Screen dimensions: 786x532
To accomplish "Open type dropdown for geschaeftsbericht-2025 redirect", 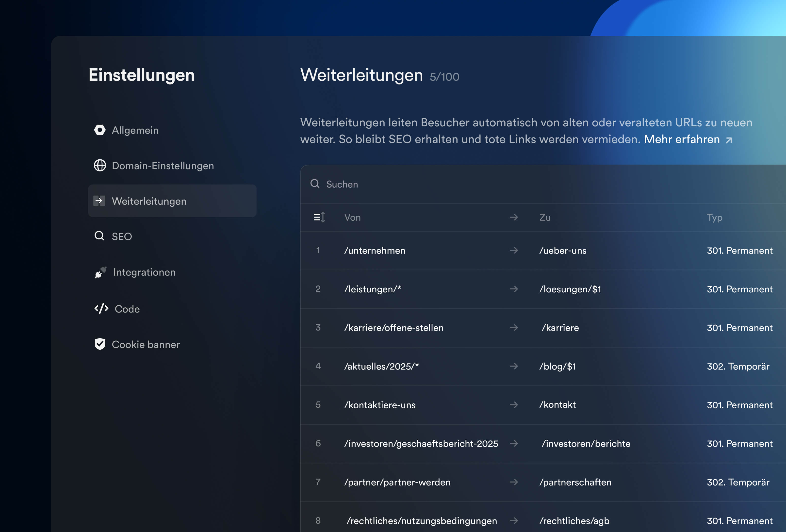I will [x=740, y=443].
